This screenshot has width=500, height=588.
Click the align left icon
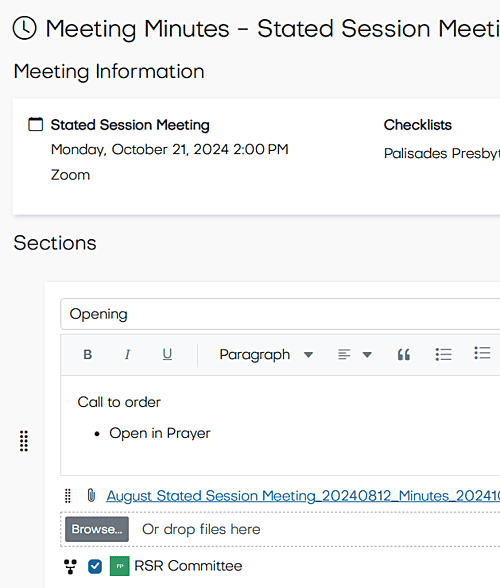(344, 354)
